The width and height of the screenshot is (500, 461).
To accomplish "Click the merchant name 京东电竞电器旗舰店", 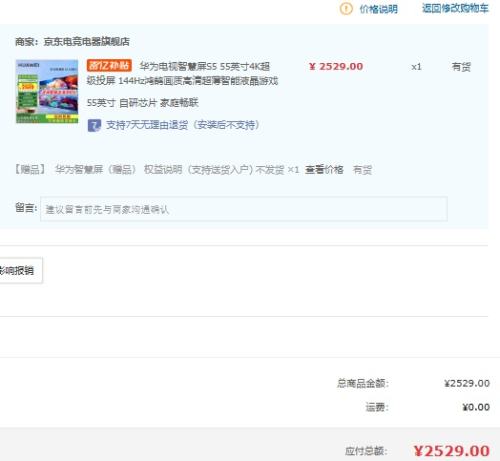I will click(87, 42).
